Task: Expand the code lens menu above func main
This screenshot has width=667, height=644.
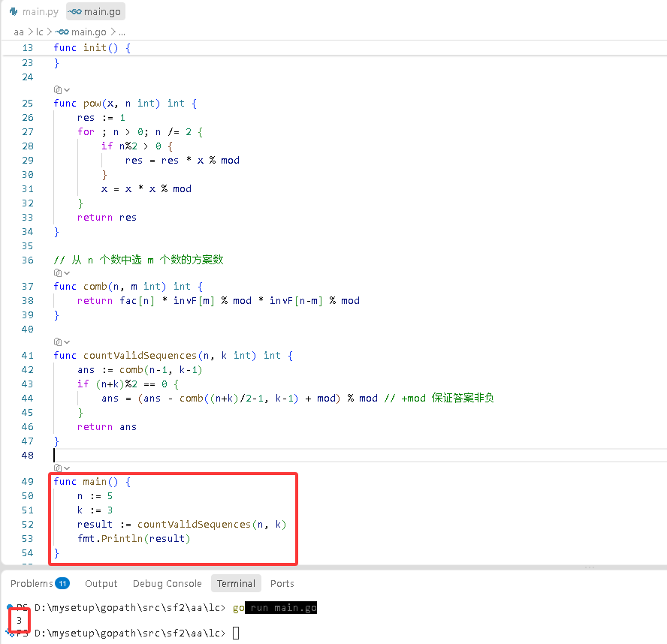Action: point(62,468)
